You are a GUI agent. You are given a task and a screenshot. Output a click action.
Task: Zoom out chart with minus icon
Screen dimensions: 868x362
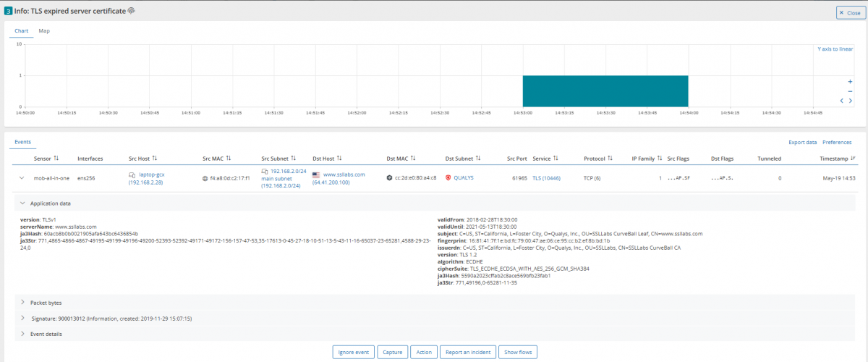(x=851, y=91)
